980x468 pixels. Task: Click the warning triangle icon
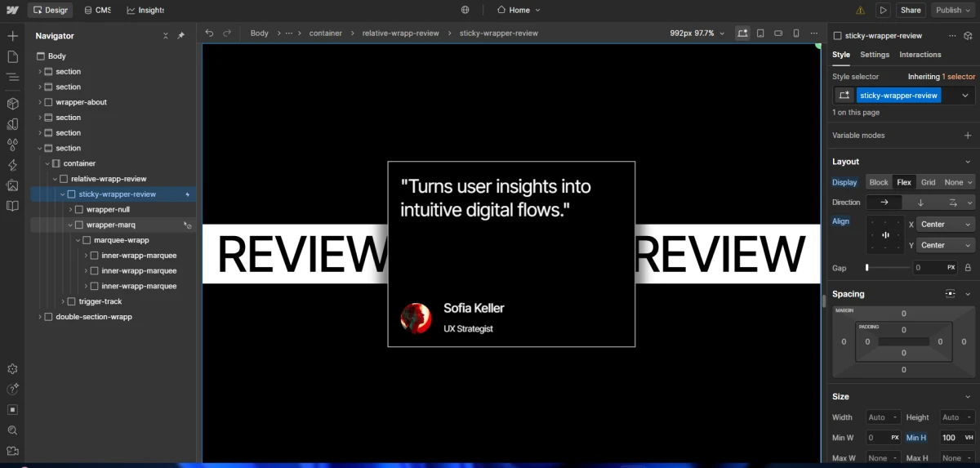click(860, 11)
